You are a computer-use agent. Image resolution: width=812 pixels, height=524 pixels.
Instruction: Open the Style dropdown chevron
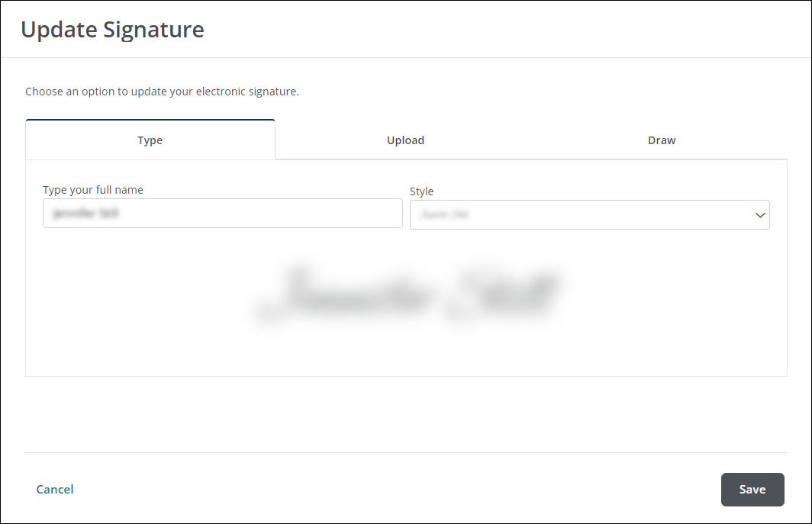point(760,214)
